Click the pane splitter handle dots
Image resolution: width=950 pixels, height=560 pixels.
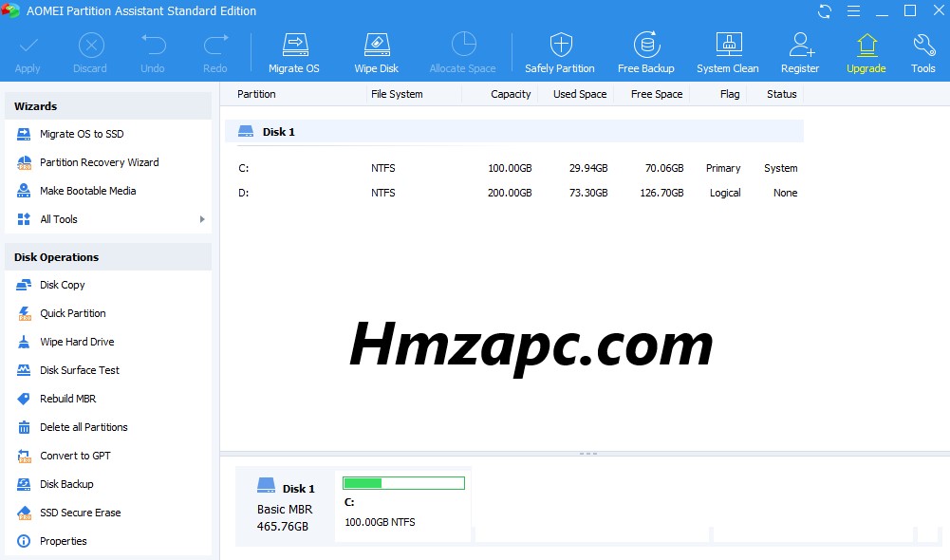click(x=588, y=454)
